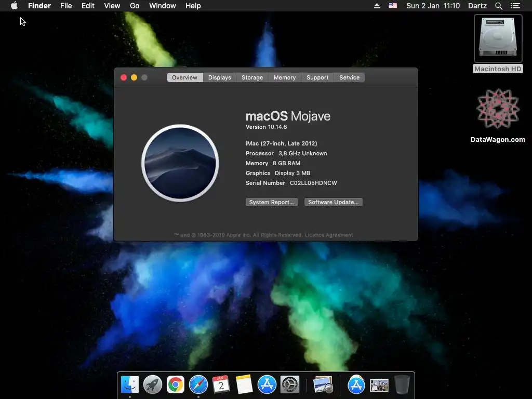Open the Licence Agreement link
The image size is (532, 399).
tap(329, 235)
